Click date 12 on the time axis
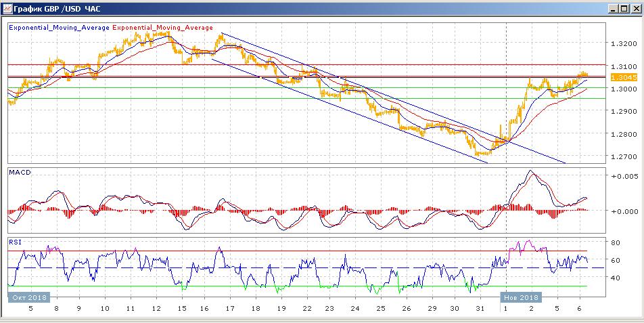 click(x=156, y=308)
